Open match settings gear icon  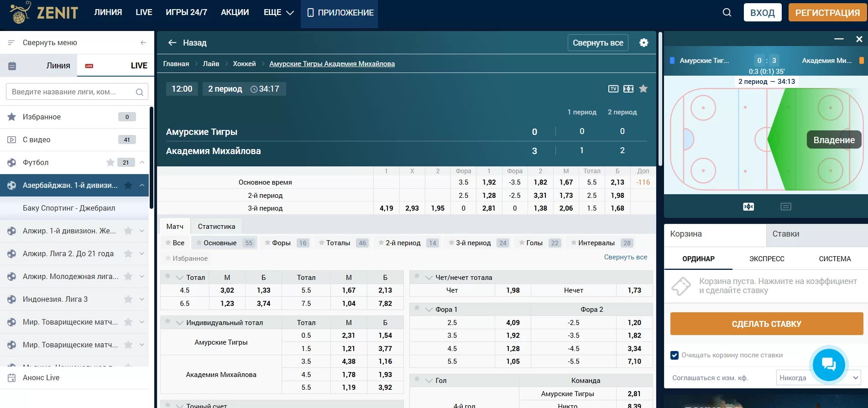[x=643, y=42]
